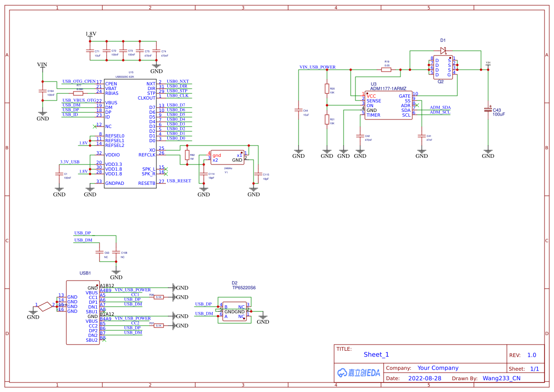Select the Wang233_CN drawn-by name

tap(501, 378)
